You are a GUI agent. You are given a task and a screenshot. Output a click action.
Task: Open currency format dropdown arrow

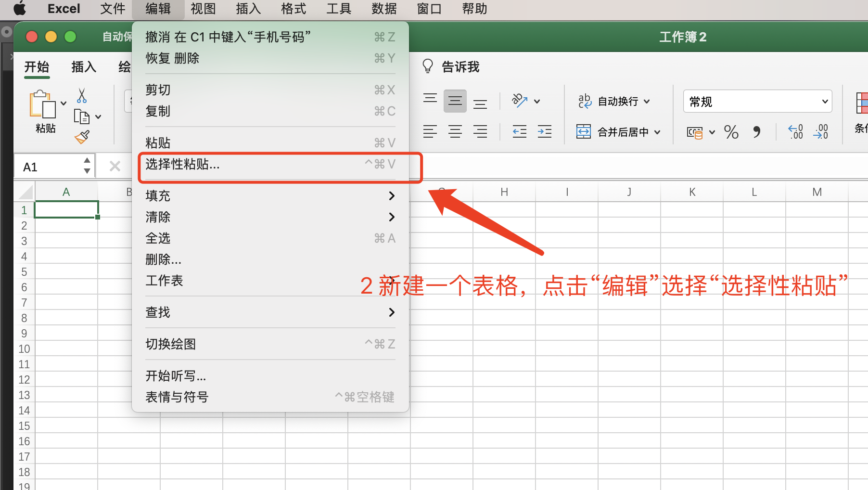point(712,132)
